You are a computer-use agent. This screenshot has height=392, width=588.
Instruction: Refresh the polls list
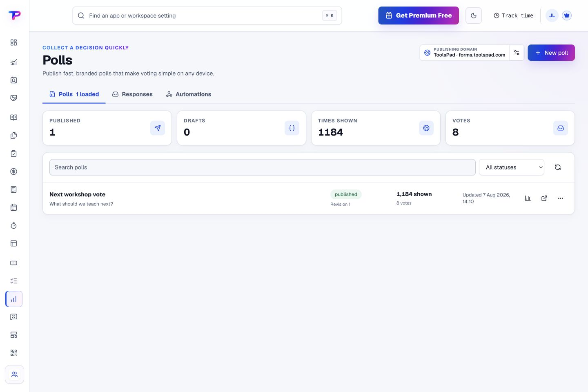tap(558, 167)
